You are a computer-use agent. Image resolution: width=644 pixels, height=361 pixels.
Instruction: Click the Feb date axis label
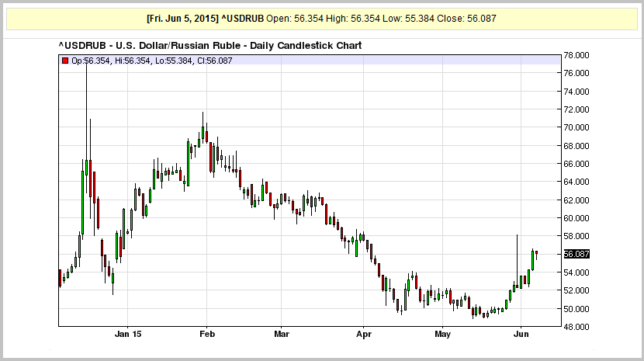point(207,334)
